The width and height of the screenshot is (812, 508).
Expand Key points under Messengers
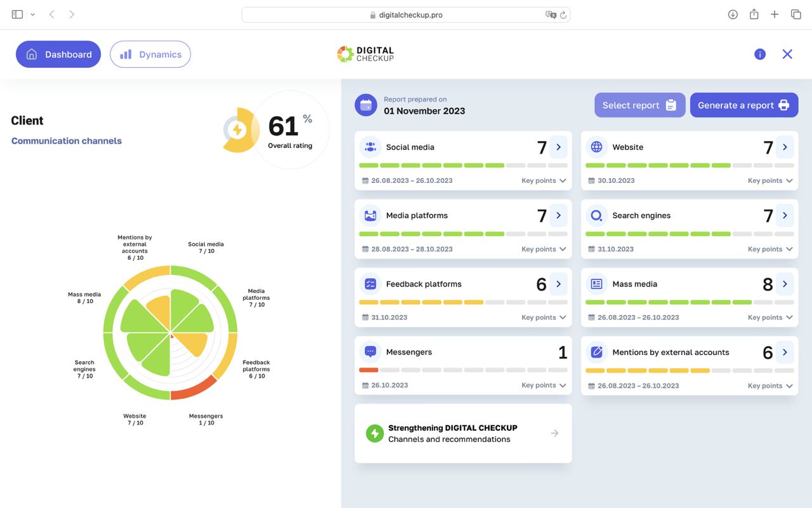pyautogui.click(x=543, y=385)
